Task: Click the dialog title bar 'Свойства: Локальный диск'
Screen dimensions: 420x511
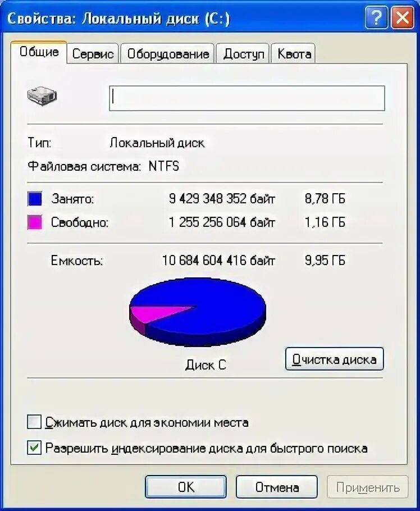Action: [118, 18]
